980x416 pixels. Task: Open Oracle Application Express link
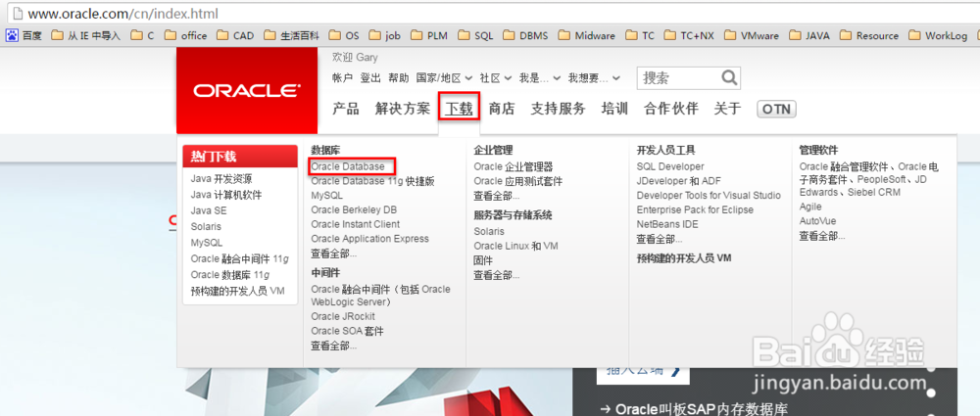(x=370, y=239)
